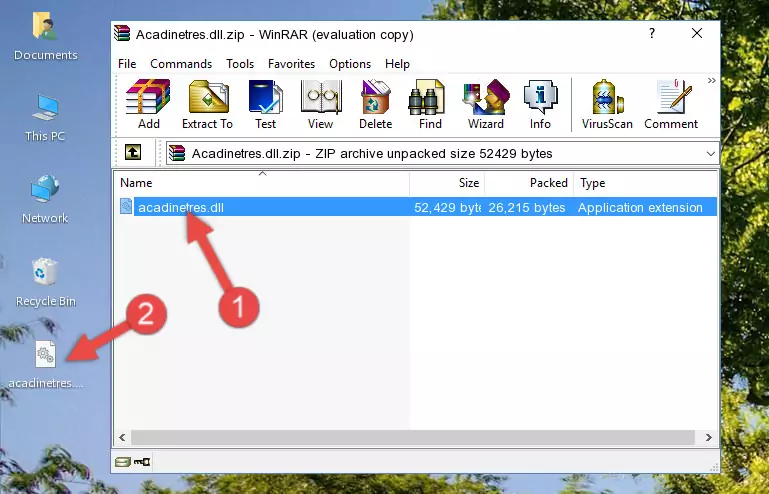Expand the hidden toolbar buttons chevron

click(x=712, y=80)
